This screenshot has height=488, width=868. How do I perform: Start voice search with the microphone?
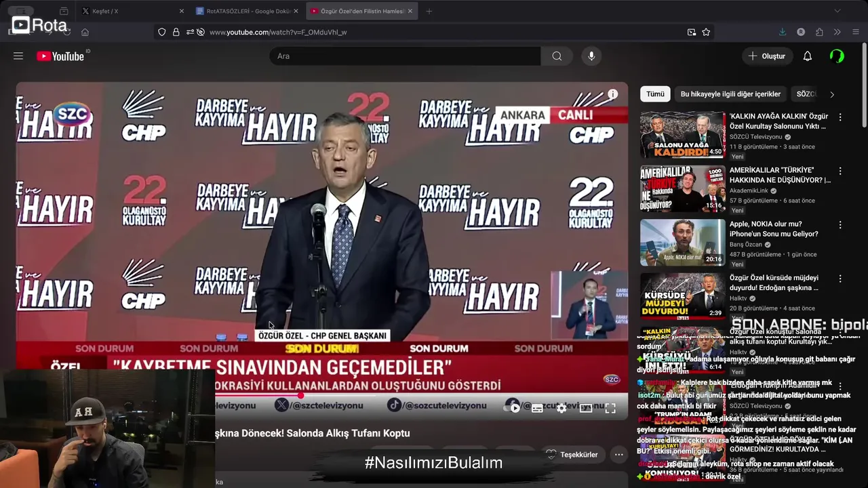pyautogui.click(x=591, y=56)
